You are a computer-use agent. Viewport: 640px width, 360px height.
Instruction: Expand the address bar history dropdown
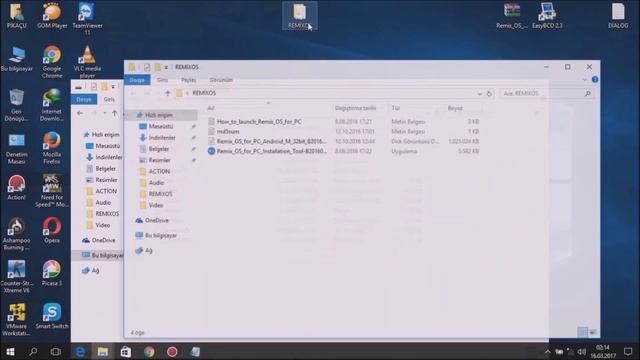pos(480,93)
